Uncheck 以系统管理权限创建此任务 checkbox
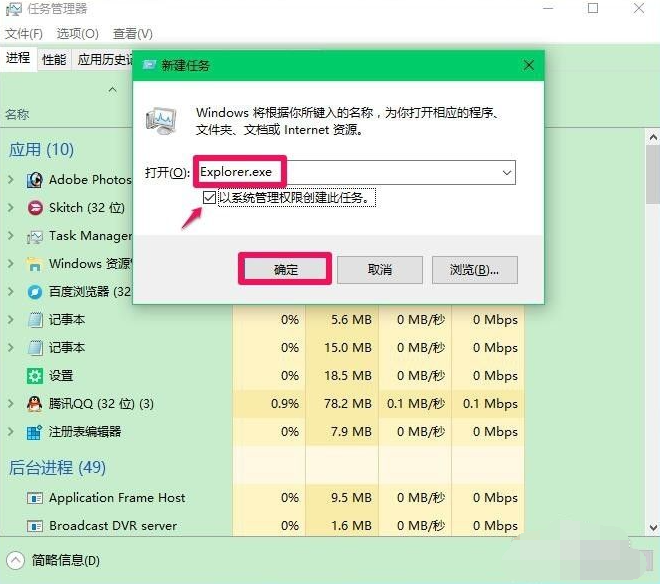The width and height of the screenshot is (660, 584). (x=209, y=197)
